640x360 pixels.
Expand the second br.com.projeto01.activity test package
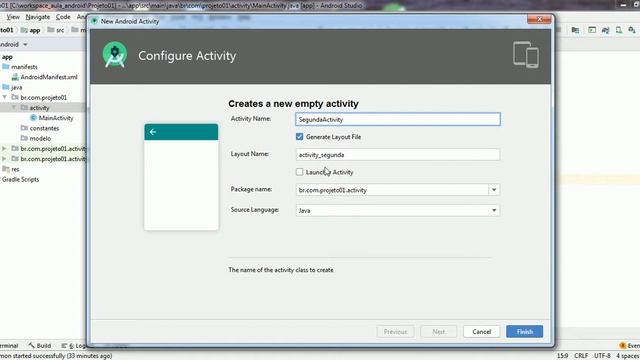(4, 159)
